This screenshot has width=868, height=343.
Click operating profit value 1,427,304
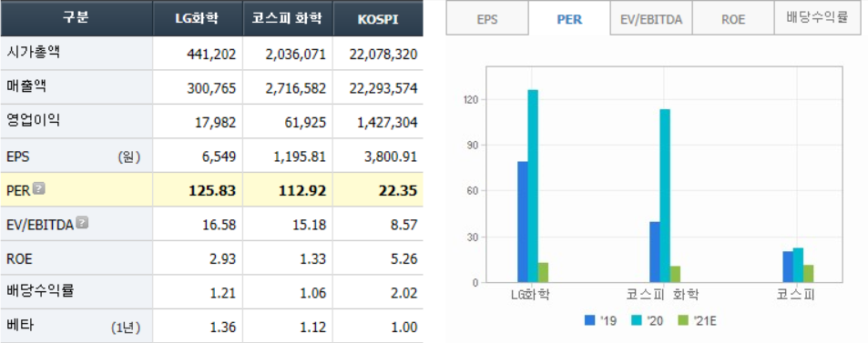(x=387, y=122)
